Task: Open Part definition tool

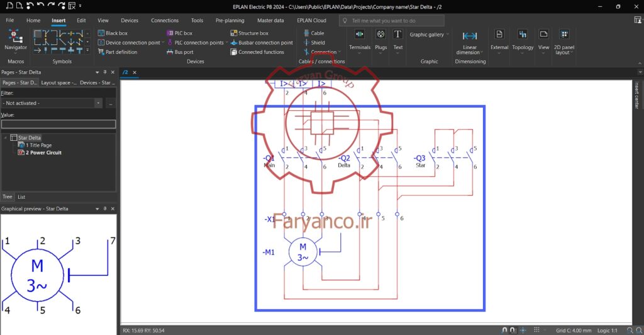Action: pos(118,52)
